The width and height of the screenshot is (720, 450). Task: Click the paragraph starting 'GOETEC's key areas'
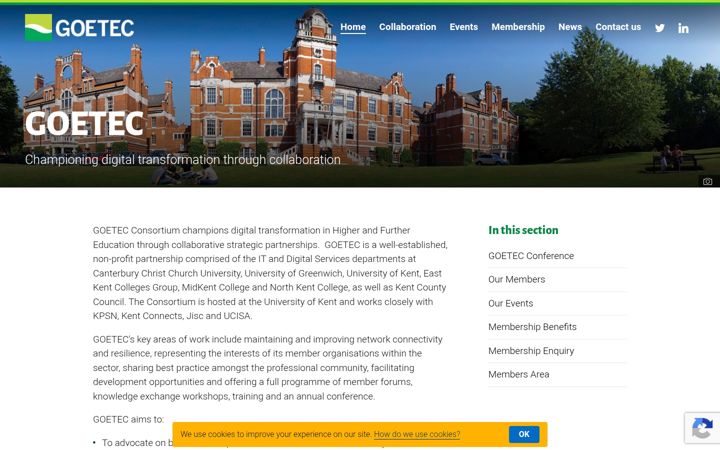coord(268,367)
